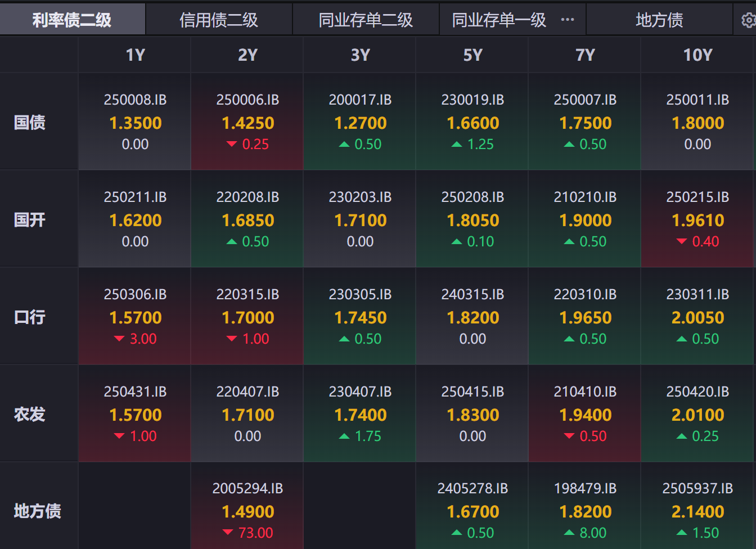Click the 1.9610 yield for 250215.IB
The image size is (756, 549).
pyautogui.click(x=697, y=220)
